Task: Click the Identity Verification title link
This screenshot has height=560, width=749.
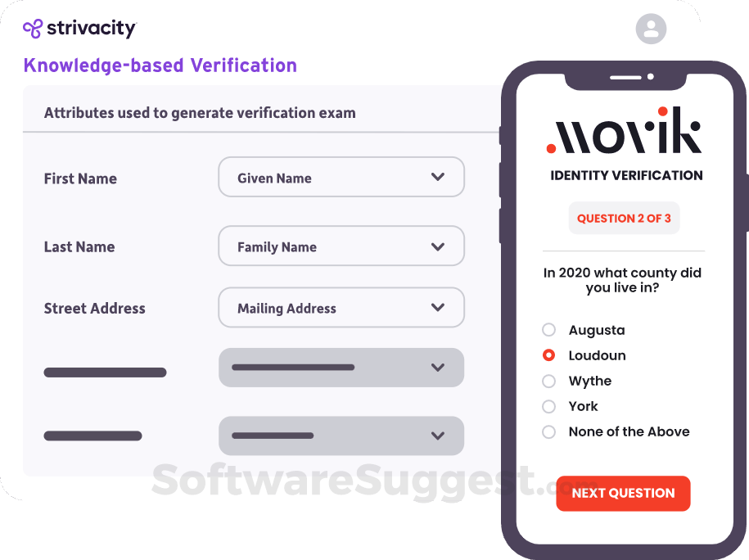Action: click(x=625, y=175)
